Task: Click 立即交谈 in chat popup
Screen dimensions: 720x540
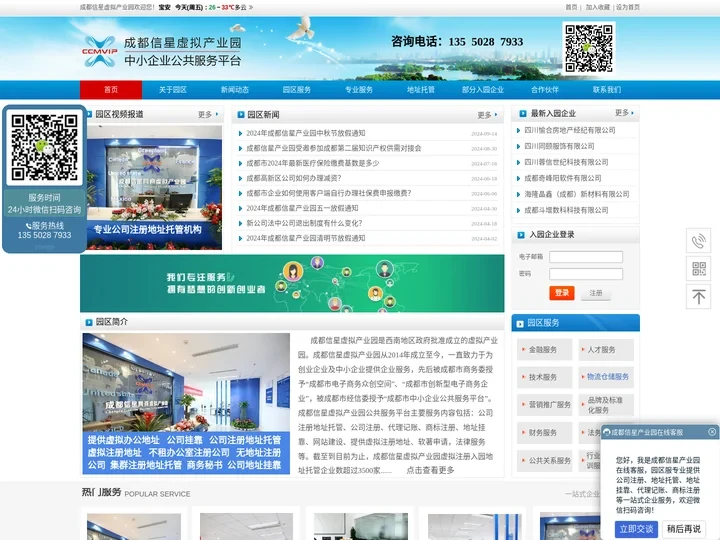Action: tap(636, 529)
